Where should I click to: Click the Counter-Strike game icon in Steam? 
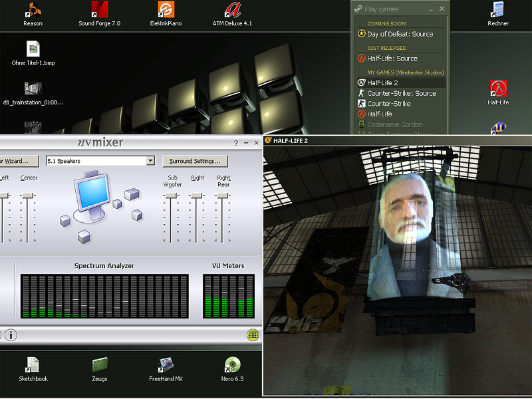click(361, 104)
